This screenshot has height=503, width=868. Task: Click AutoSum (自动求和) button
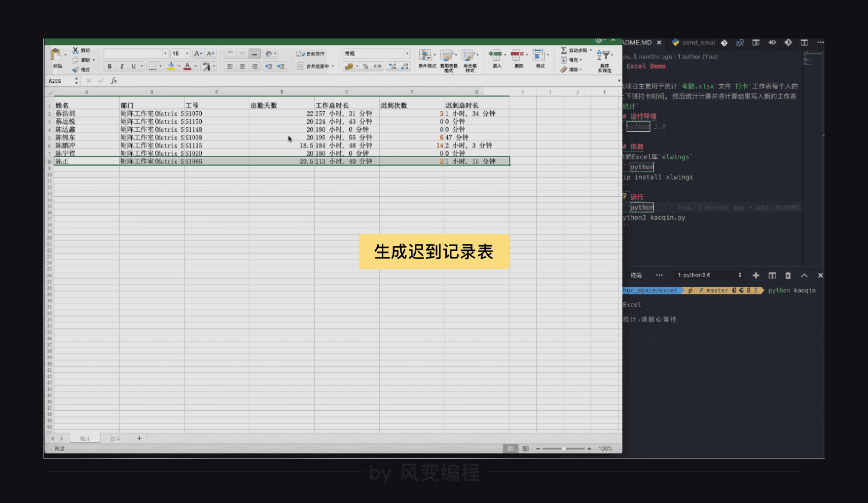[x=575, y=50]
